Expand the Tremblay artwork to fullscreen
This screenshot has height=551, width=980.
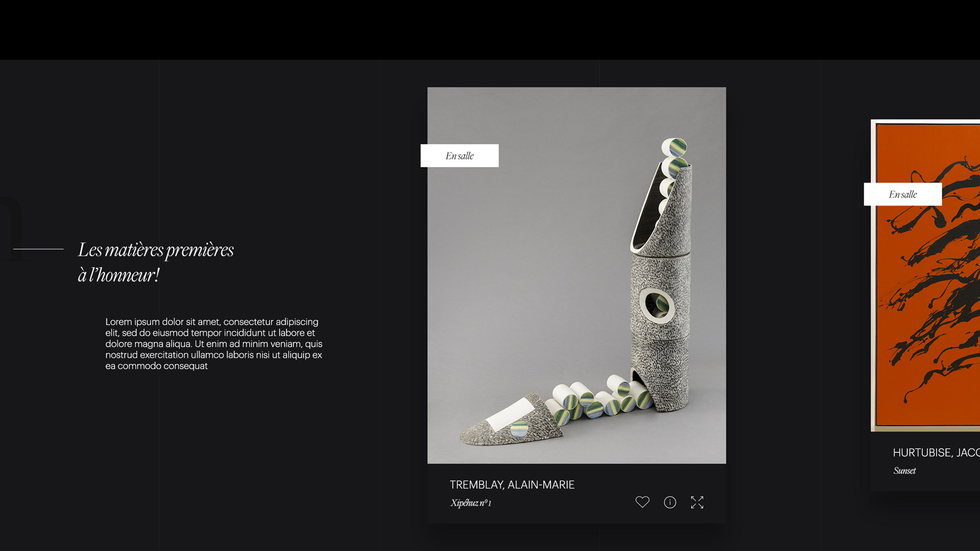[x=697, y=503]
